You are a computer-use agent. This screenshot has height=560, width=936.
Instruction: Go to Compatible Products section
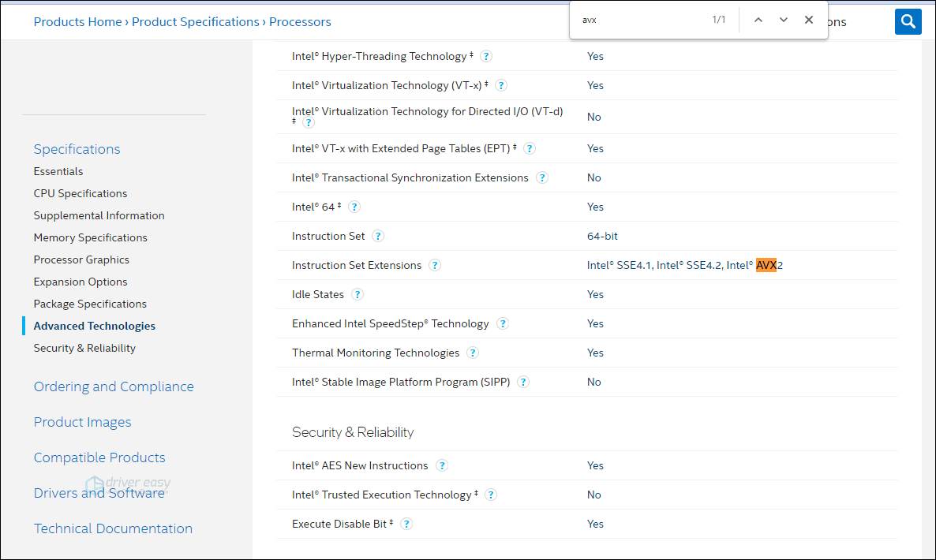click(99, 457)
